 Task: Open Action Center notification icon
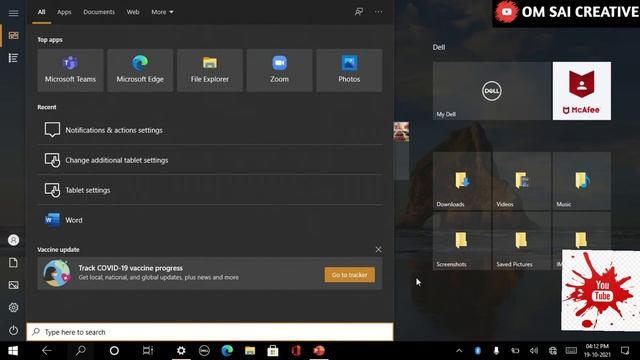point(625,351)
